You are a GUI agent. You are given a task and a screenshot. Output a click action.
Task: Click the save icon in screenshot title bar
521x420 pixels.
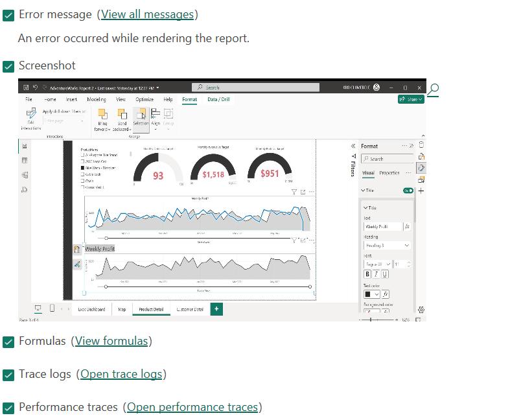pos(26,87)
